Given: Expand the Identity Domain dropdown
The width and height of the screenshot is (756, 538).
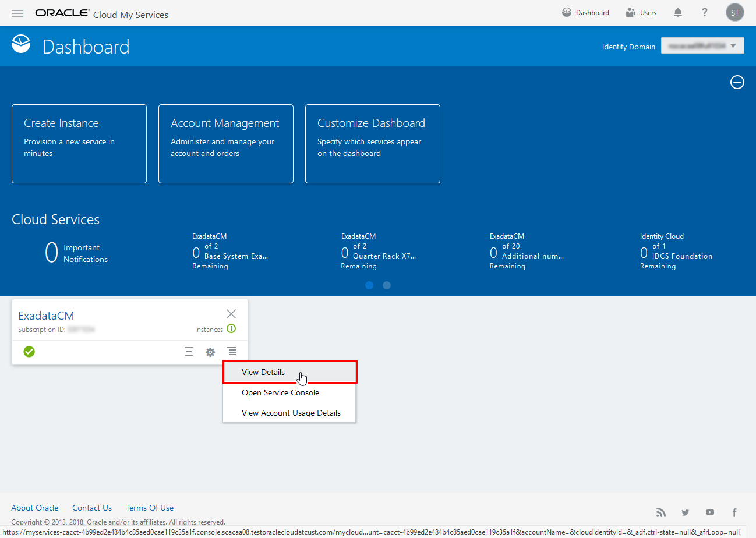Looking at the screenshot, I should click(x=702, y=46).
